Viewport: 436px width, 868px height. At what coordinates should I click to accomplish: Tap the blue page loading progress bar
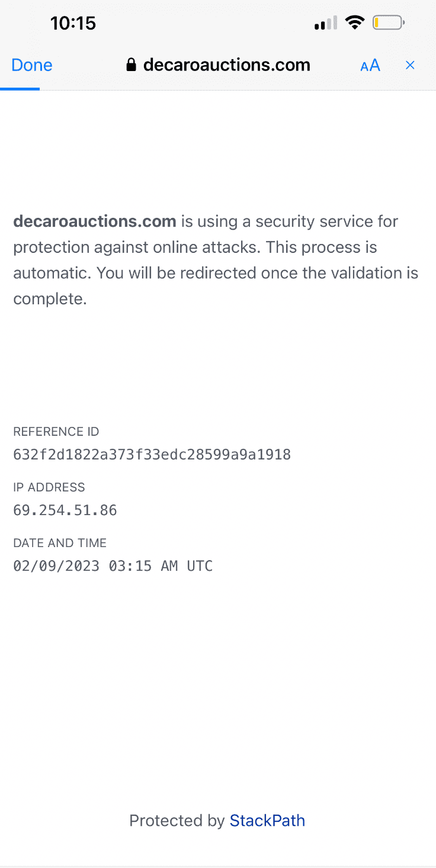(x=20, y=89)
